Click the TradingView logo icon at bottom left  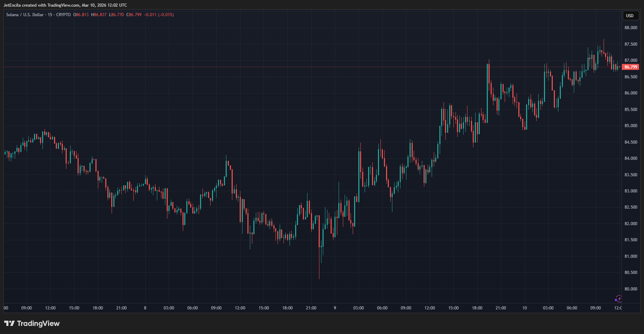[x=9, y=323]
